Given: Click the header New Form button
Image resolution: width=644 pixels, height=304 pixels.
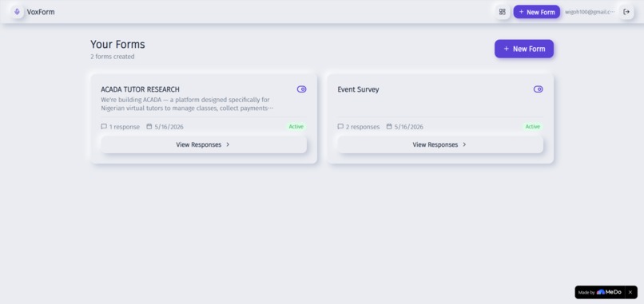Looking at the screenshot, I should point(537,12).
